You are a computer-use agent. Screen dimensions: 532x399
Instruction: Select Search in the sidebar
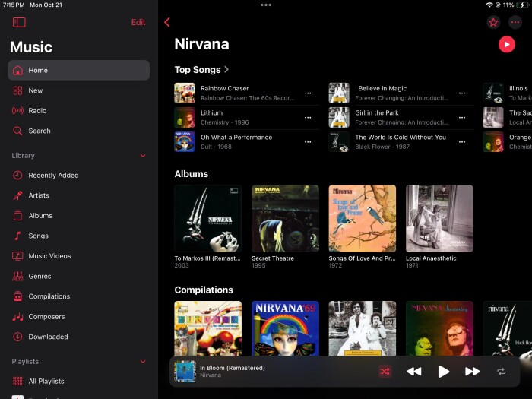pyautogui.click(x=39, y=131)
